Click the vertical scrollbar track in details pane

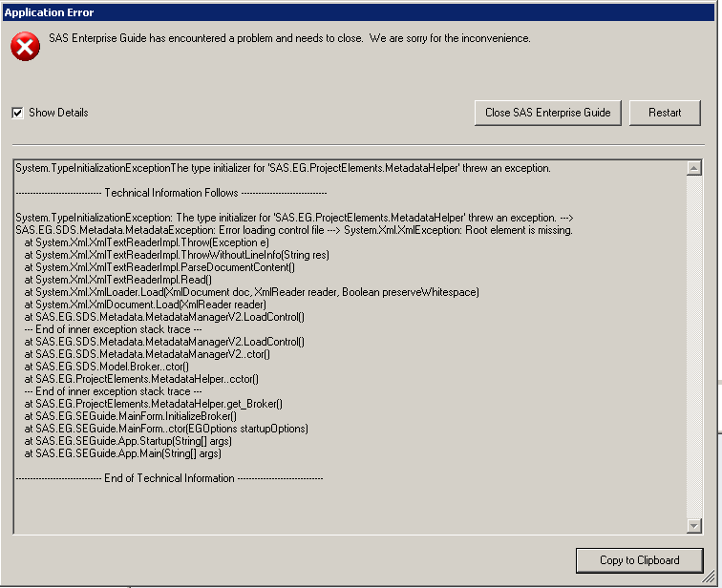(694, 344)
